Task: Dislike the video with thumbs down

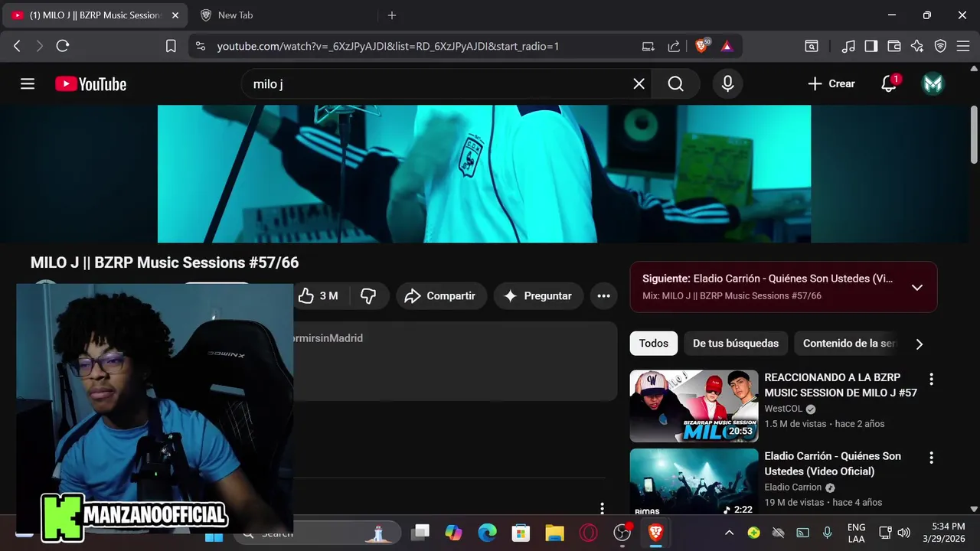Action: (x=368, y=296)
